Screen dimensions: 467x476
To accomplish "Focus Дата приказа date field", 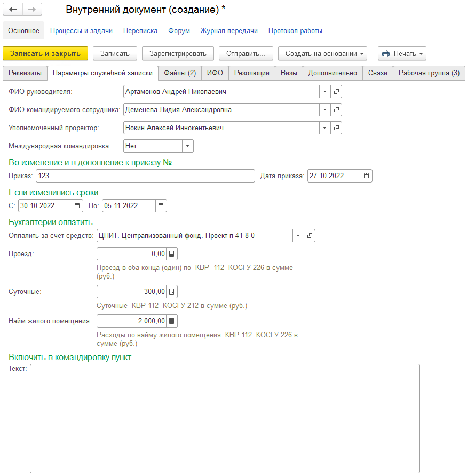I will (334, 176).
